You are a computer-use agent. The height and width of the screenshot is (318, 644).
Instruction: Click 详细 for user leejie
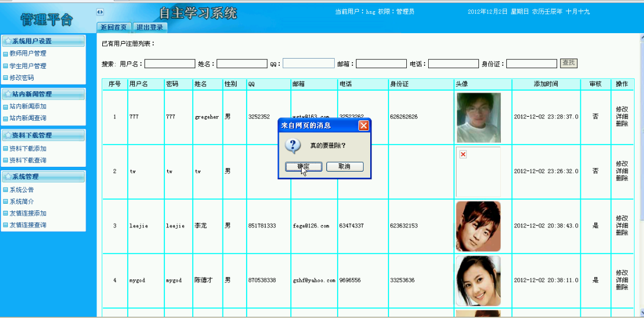(622, 226)
